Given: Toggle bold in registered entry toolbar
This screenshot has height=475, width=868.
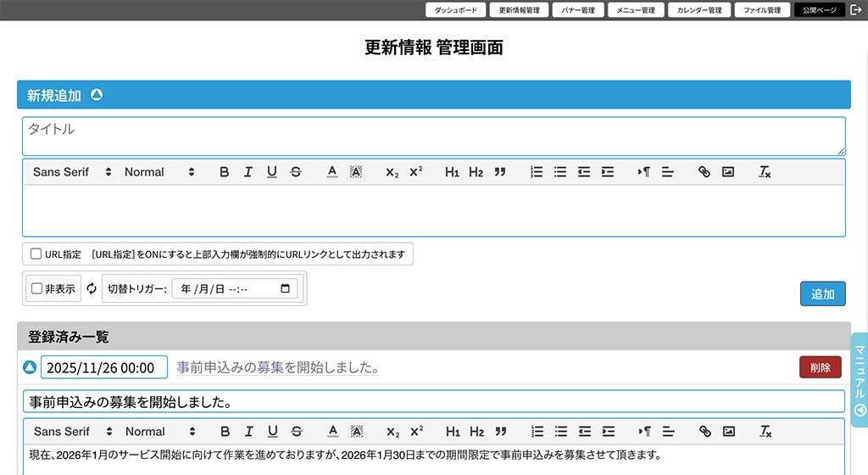Looking at the screenshot, I should coord(225,431).
